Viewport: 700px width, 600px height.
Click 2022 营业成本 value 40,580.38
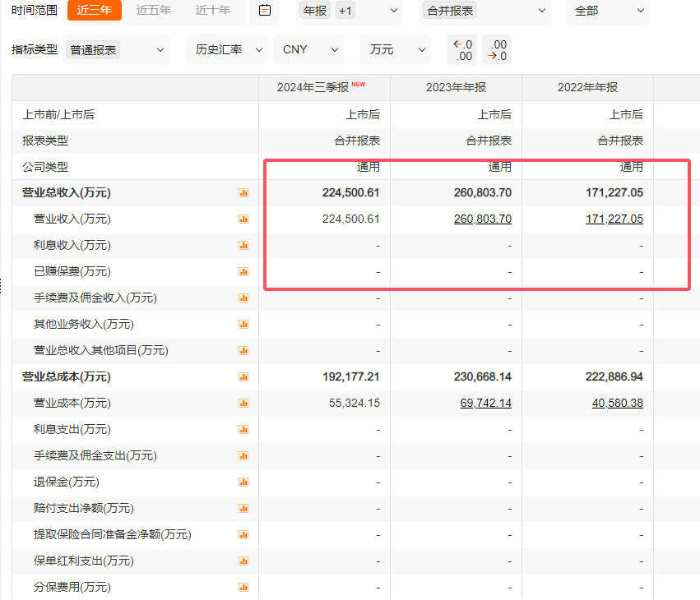617,404
